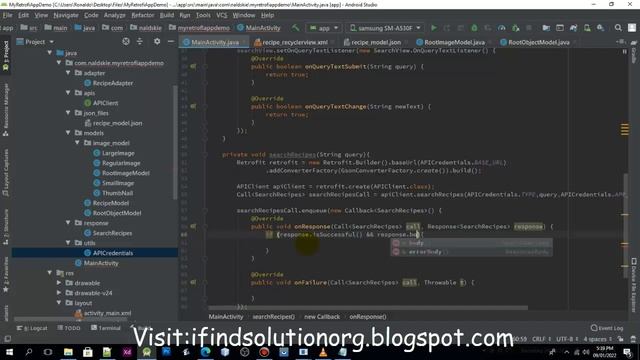Open Event Log button
The image size is (640, 360).
pos(607,328)
